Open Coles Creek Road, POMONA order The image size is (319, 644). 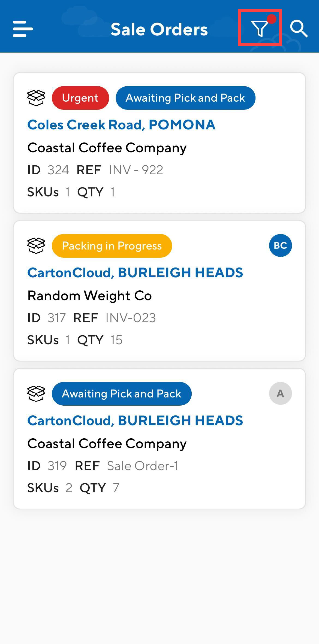click(x=121, y=125)
